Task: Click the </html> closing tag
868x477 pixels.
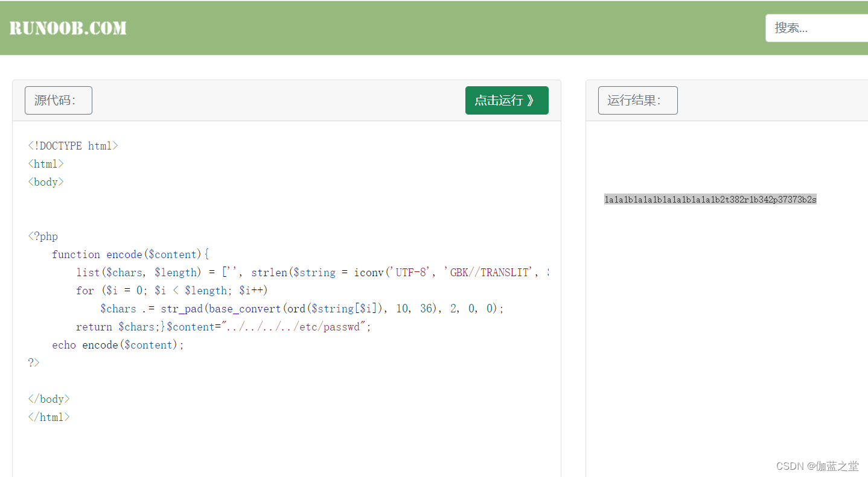Action: point(48,417)
